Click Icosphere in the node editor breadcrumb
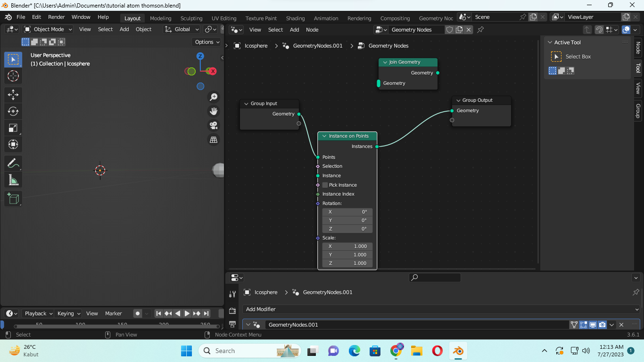Viewport: 644px width, 362px height. tap(256, 46)
